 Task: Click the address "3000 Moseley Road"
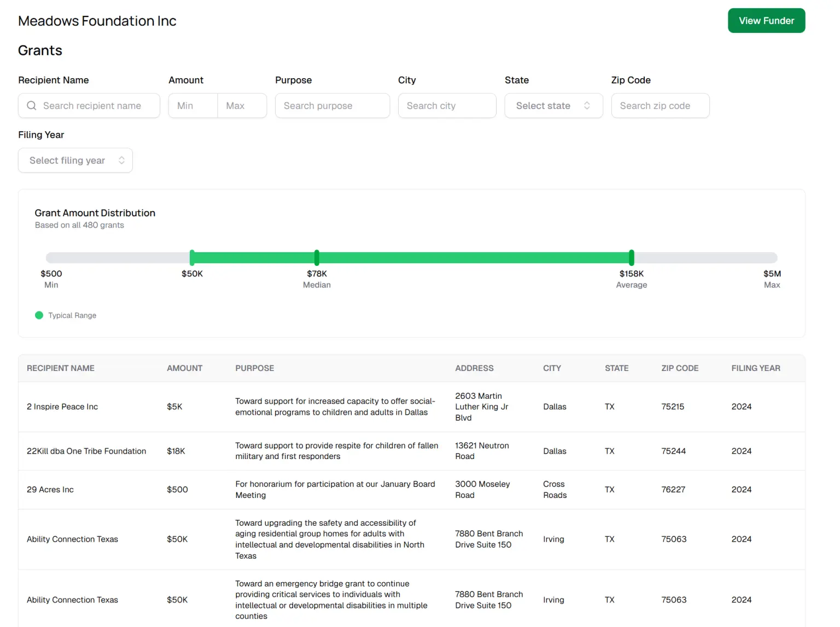[482, 490]
